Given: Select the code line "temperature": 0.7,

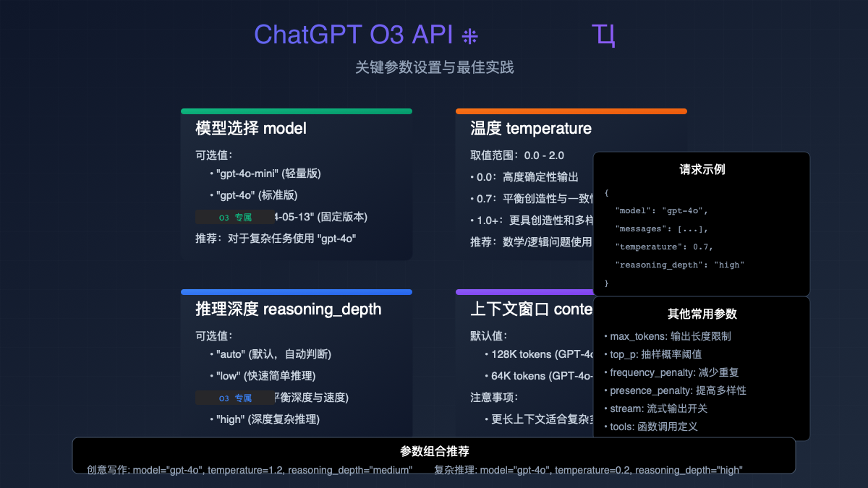Looking at the screenshot, I should (664, 247).
